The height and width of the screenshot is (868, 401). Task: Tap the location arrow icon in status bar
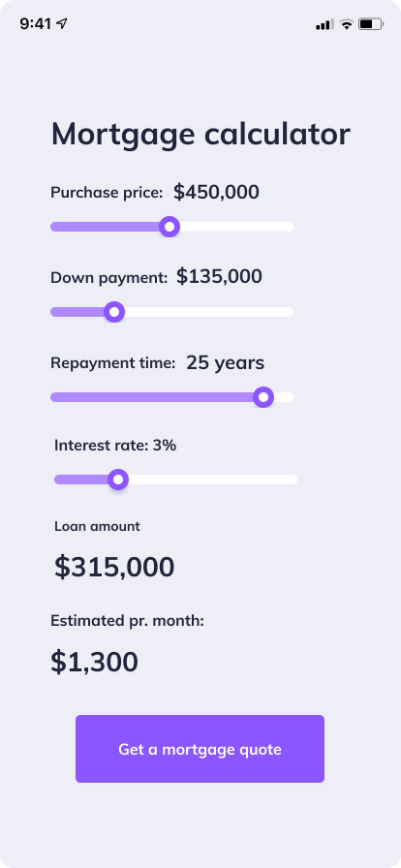click(62, 24)
